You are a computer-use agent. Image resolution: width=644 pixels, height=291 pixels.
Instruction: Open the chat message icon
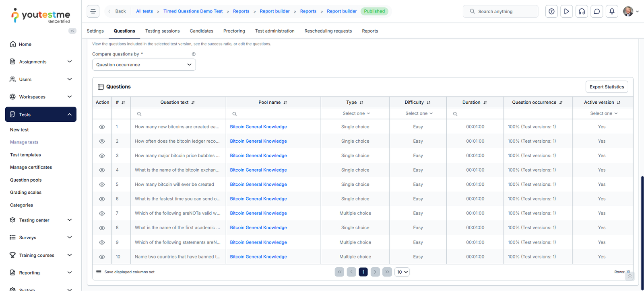click(x=597, y=11)
